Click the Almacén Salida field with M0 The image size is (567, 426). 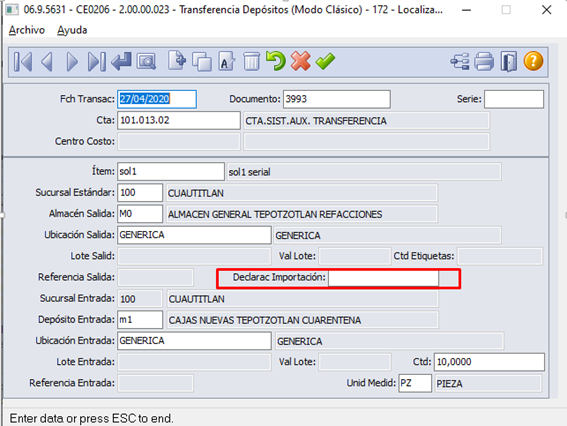pyautogui.click(x=140, y=214)
